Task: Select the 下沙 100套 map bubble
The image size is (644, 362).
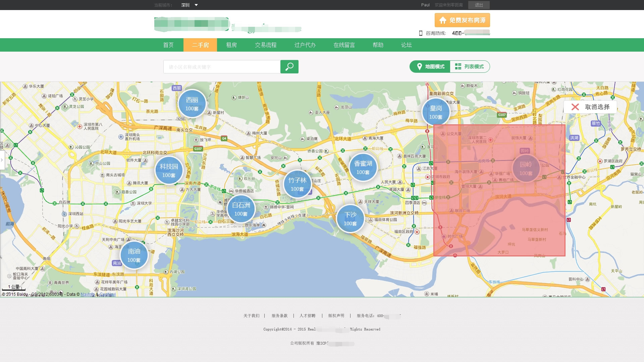Action: tap(350, 219)
